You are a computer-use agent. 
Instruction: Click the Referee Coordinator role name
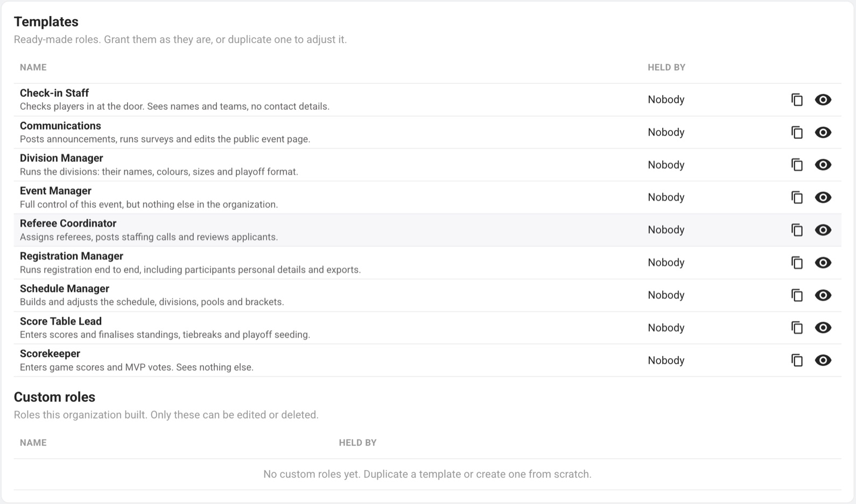tap(68, 223)
